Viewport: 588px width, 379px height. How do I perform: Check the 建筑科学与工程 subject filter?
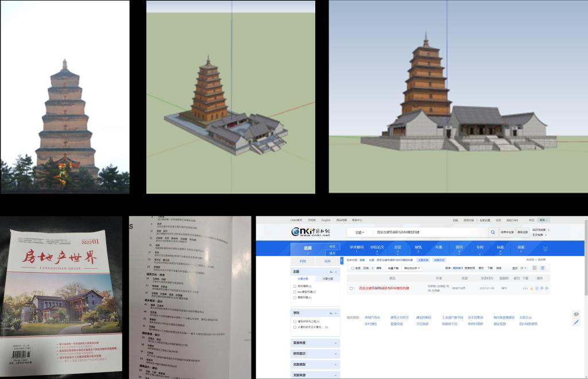tap(295, 322)
